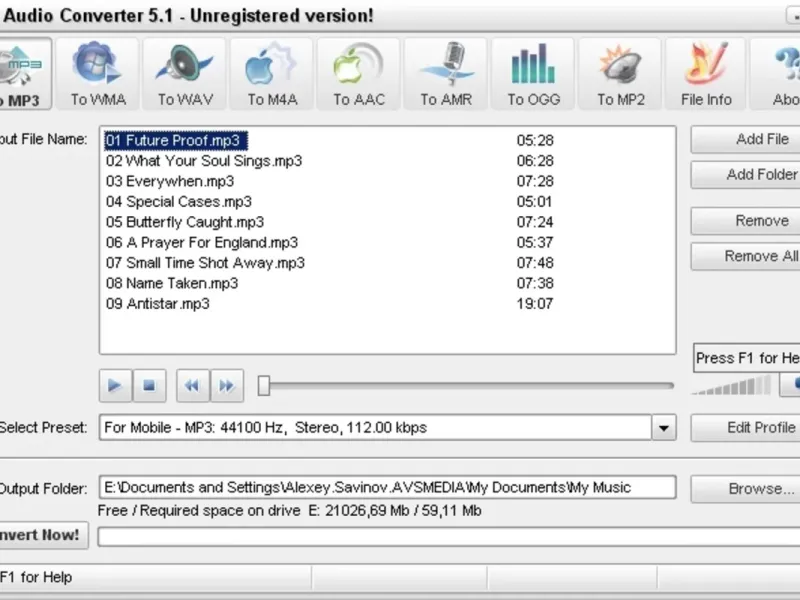The height and width of the screenshot is (600, 800).
Task: Open the About question-mark icon
Action: tap(777, 74)
